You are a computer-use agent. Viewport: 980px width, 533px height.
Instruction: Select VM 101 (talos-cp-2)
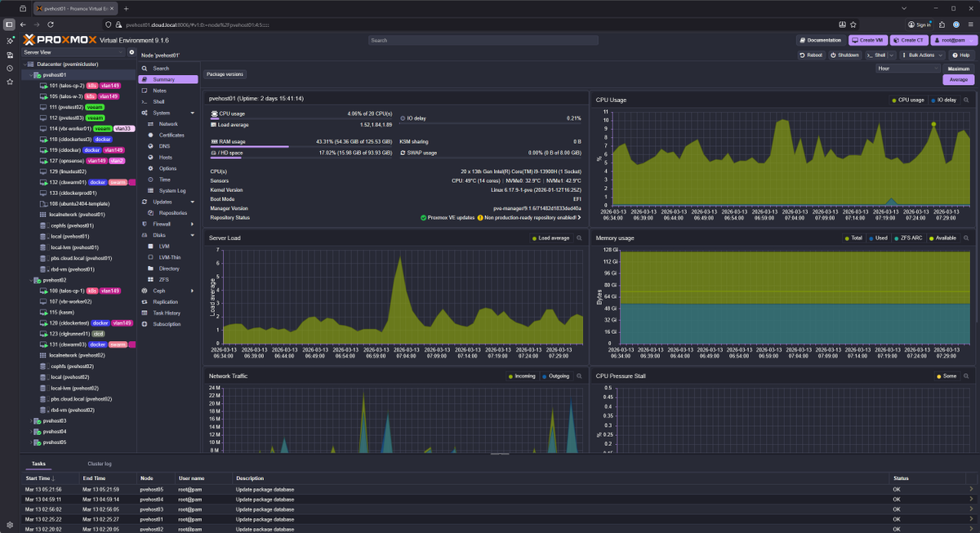67,85
